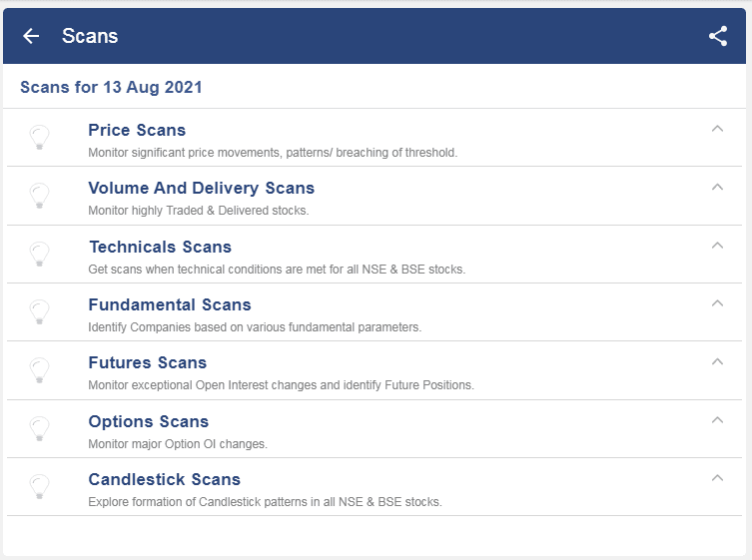Click 'Monitor exceptional Open Interest changes' text
The height and width of the screenshot is (560, 752).
click(x=281, y=385)
